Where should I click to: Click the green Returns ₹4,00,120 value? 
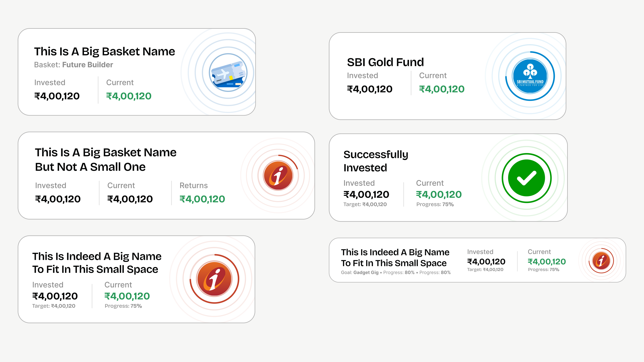click(x=202, y=199)
